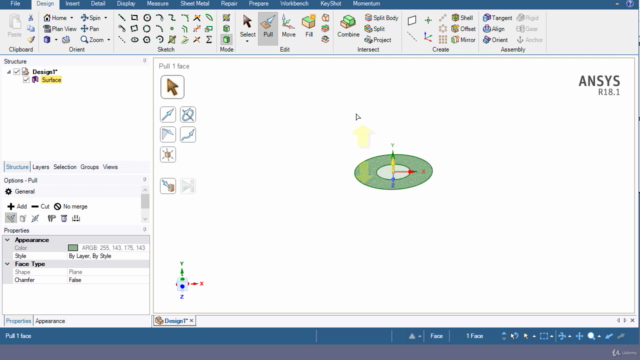The height and width of the screenshot is (360, 640).
Task: Select the Surface item in Structure tree
Action: coord(51,80)
